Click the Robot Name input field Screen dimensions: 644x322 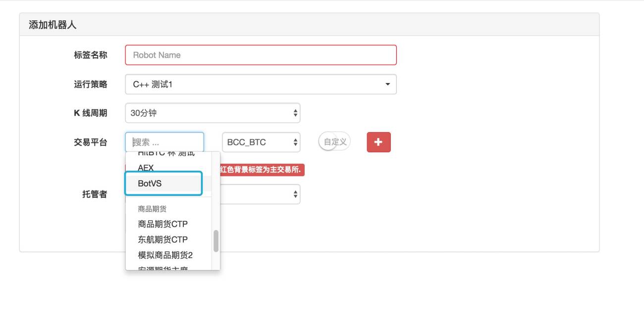(x=261, y=55)
